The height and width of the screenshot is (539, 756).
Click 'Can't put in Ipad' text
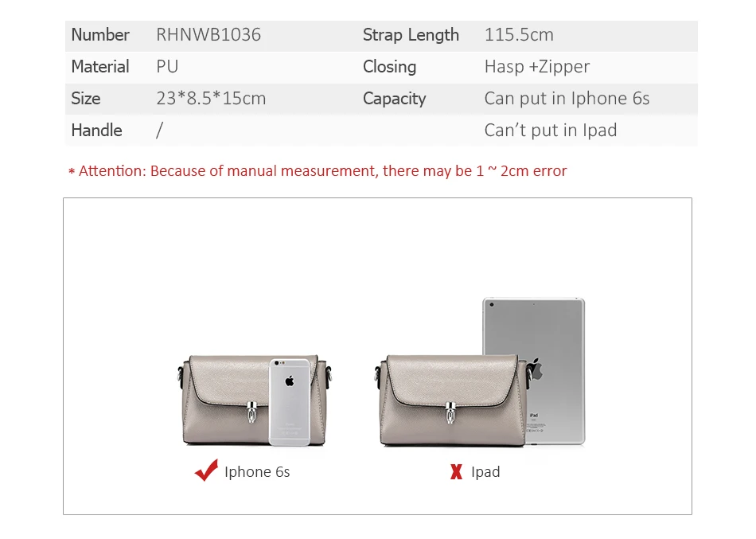550,131
